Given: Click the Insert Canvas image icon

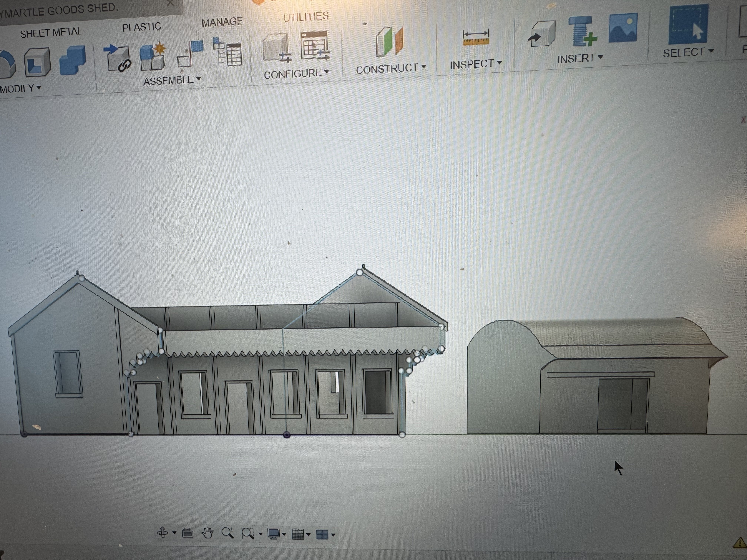Looking at the screenshot, I should click(623, 28).
